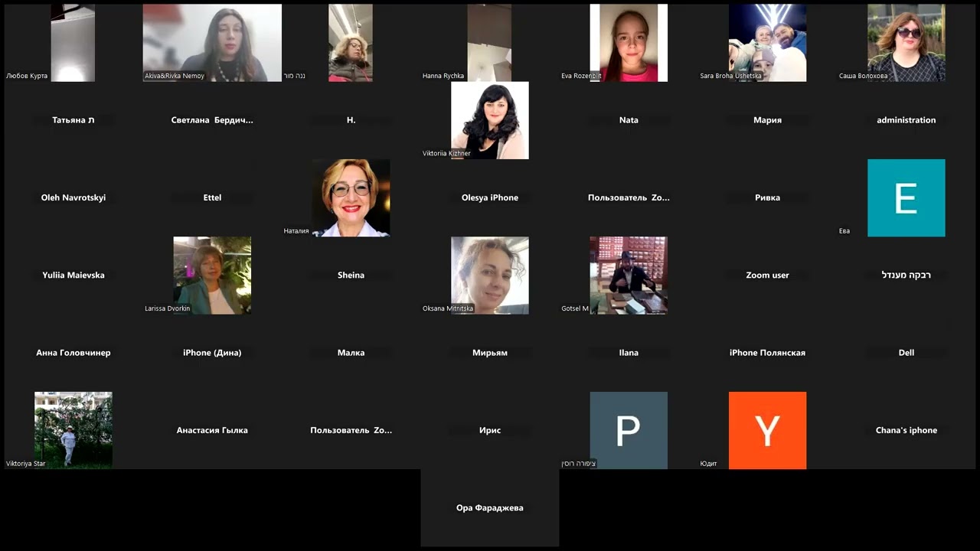Select the Ора Фараджева tile at bottom
This screenshot has width=980, height=551.
pos(490,507)
